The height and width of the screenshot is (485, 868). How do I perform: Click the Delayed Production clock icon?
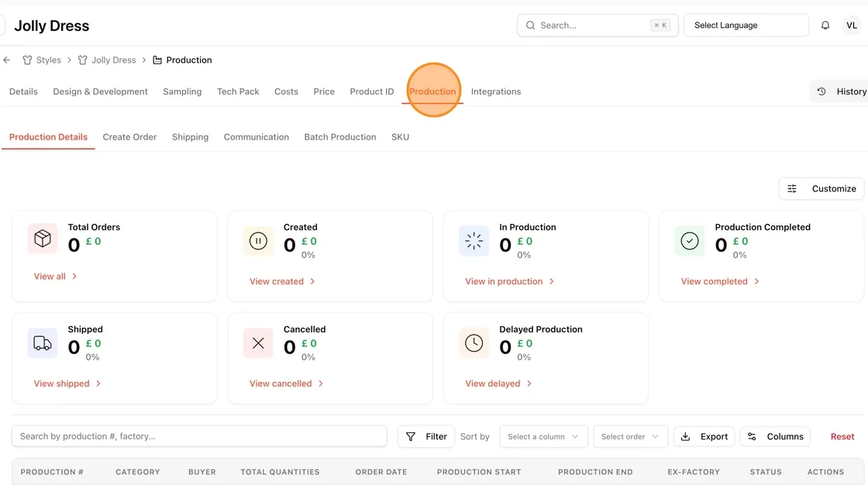474,343
